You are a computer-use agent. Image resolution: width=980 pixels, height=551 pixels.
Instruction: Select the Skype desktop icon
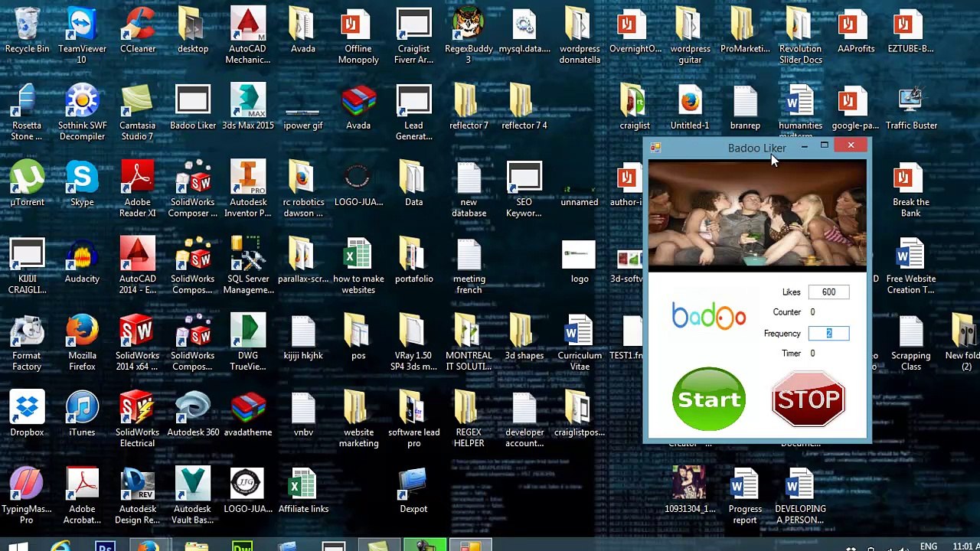click(82, 184)
